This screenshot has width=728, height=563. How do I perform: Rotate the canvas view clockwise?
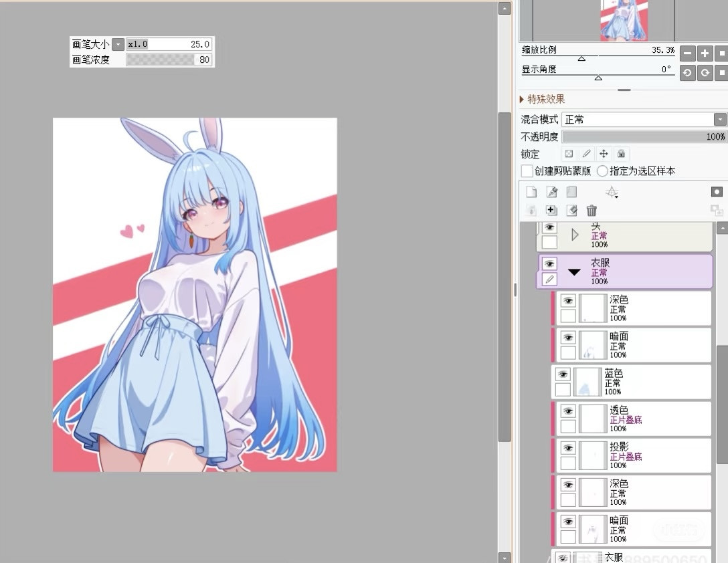[x=705, y=73]
